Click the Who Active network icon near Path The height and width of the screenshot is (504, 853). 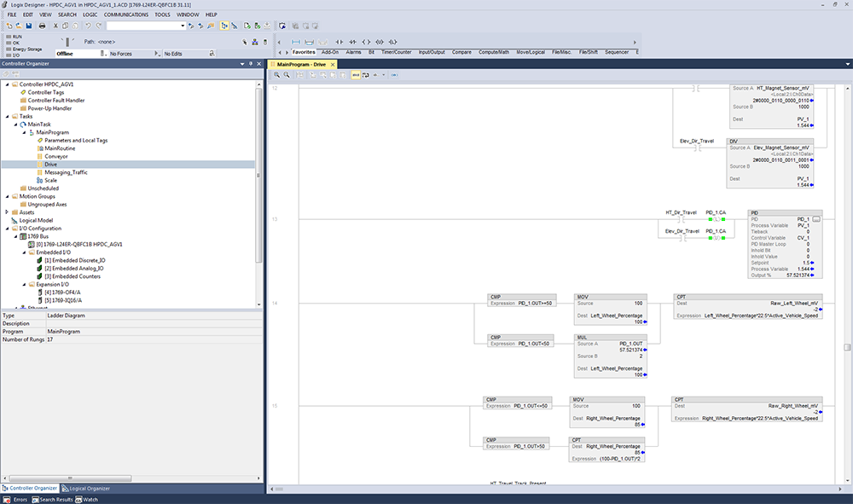click(x=254, y=42)
